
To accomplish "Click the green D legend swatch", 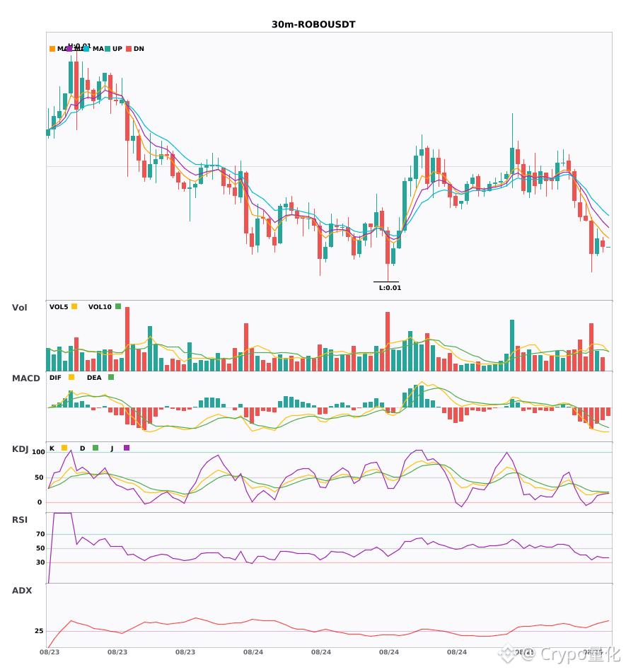I will point(95,448).
